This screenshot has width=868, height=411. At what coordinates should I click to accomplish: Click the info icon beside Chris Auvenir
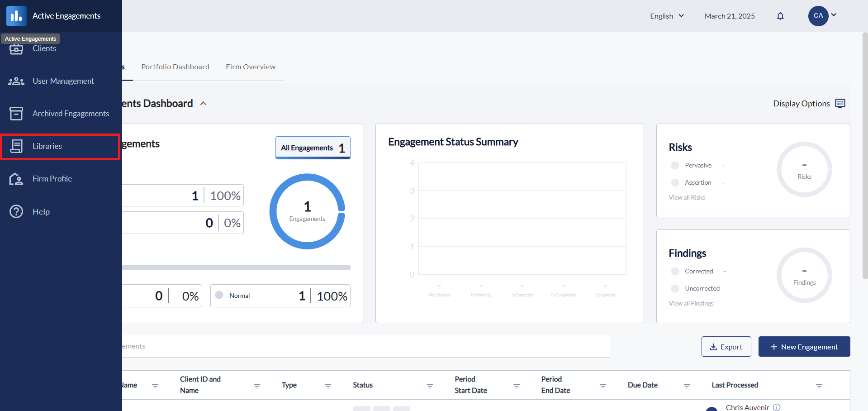pos(777,407)
